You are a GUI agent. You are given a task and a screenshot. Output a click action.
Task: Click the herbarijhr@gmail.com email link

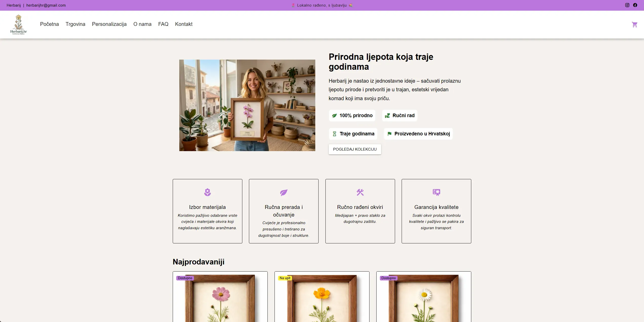(x=46, y=5)
